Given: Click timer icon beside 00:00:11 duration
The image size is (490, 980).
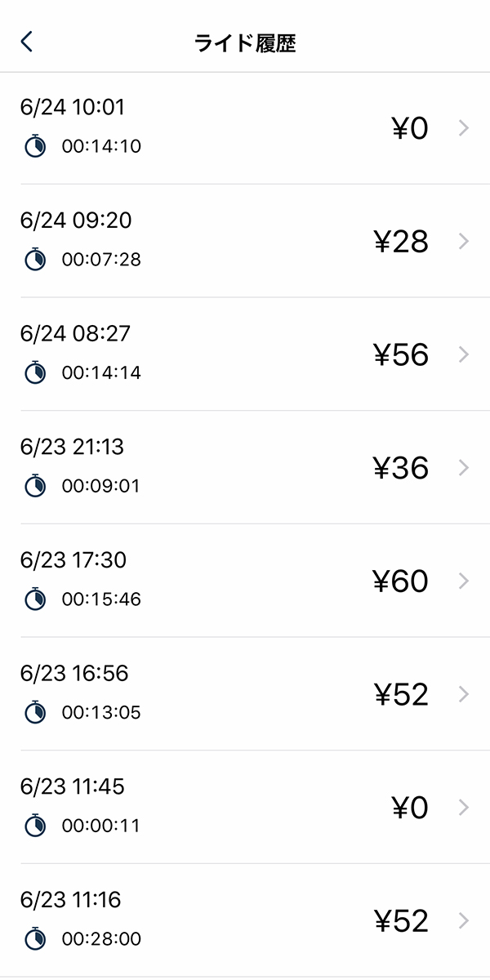Looking at the screenshot, I should click(35, 826).
